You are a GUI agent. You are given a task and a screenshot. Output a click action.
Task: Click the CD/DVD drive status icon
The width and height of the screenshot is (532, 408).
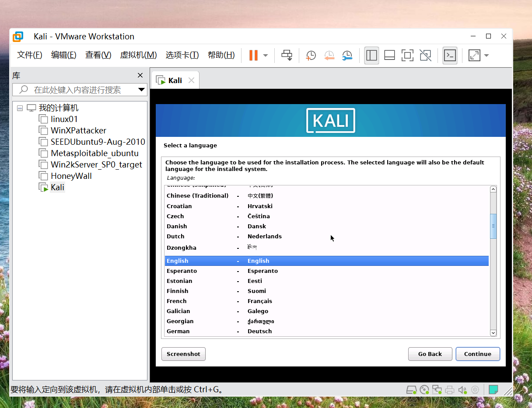(424, 390)
